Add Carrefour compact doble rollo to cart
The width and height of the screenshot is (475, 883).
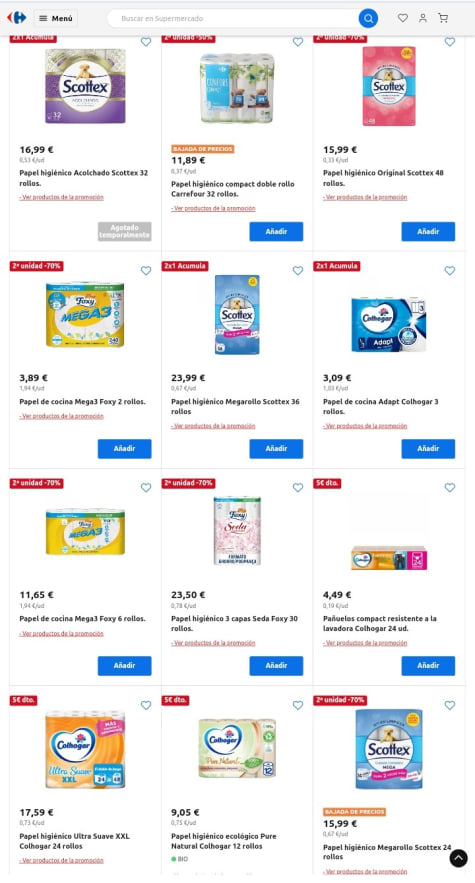tap(276, 231)
